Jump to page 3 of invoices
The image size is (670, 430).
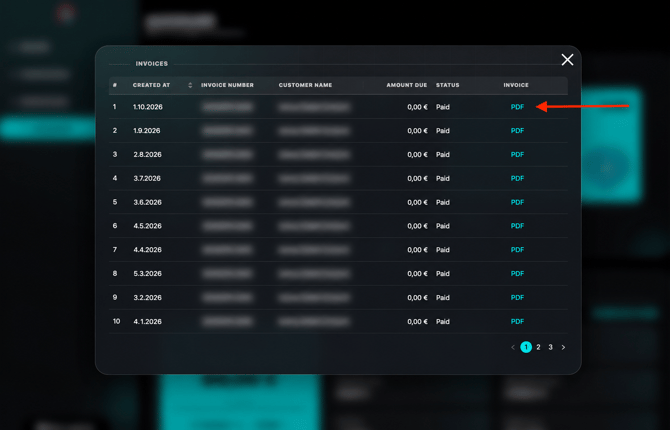[x=550, y=347]
